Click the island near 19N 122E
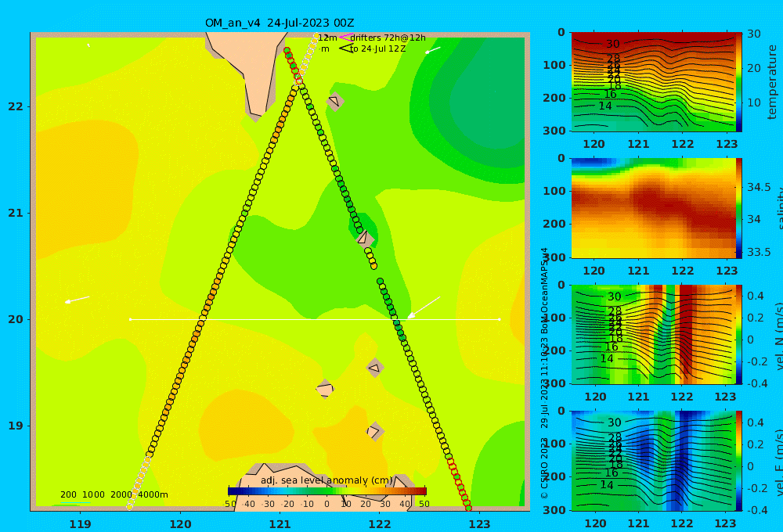The height and width of the screenshot is (532, 783). [374, 431]
